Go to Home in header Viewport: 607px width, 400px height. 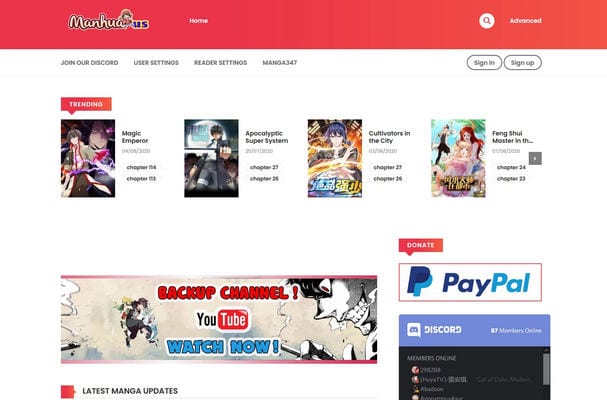(x=199, y=21)
